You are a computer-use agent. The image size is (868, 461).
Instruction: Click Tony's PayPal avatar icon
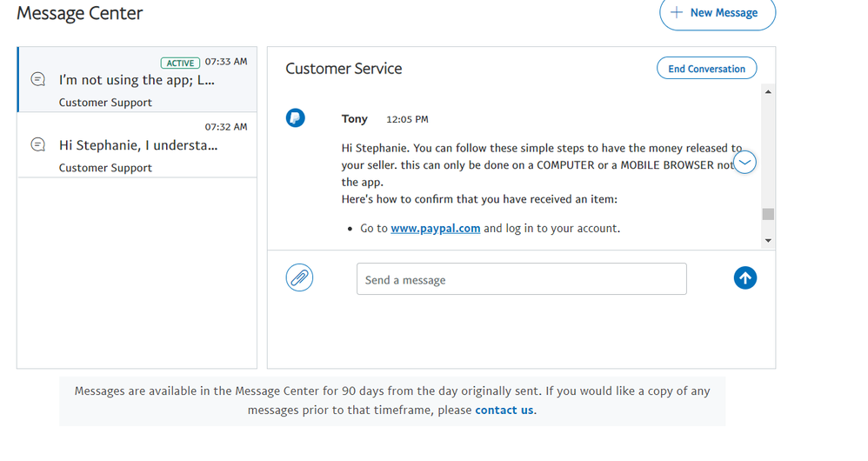pos(296,118)
